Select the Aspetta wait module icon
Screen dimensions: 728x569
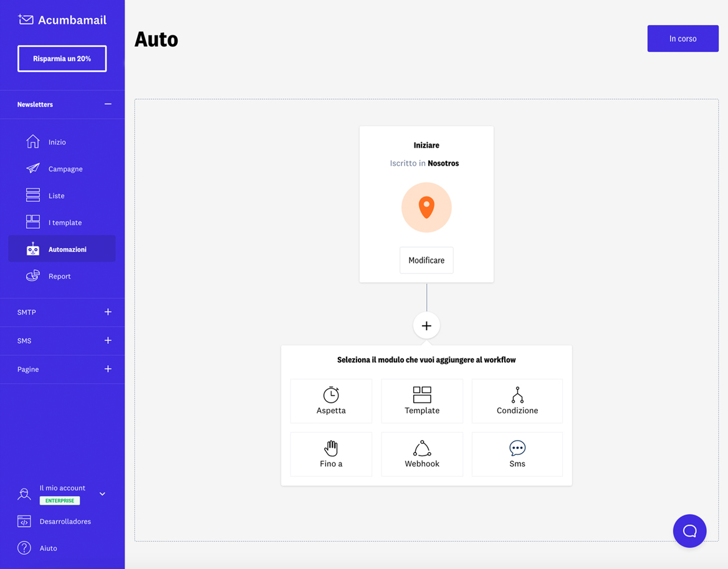[331, 394]
